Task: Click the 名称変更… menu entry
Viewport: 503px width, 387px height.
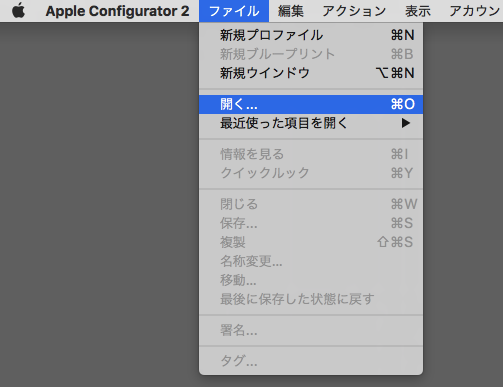Action: coord(311,261)
